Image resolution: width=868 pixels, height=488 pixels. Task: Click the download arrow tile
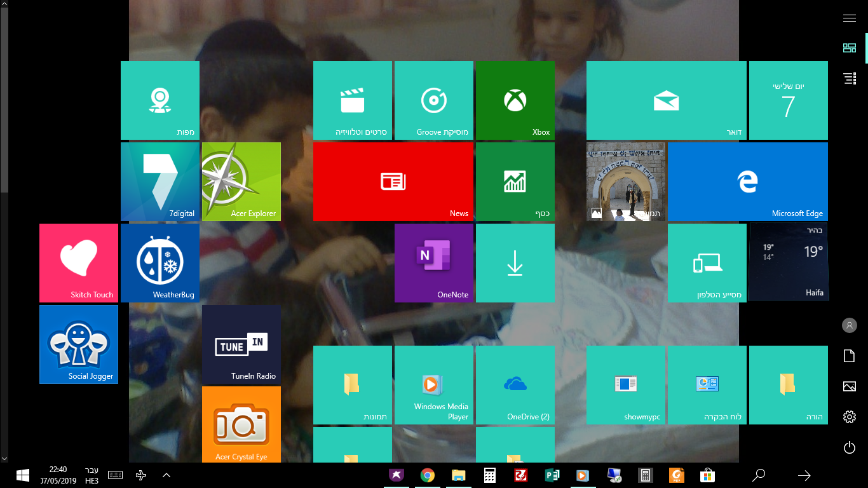[515, 263]
